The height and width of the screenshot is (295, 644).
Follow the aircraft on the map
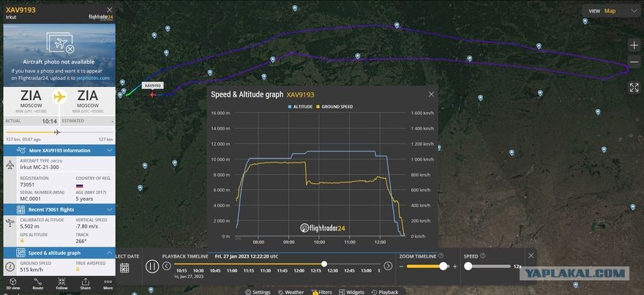click(x=61, y=284)
